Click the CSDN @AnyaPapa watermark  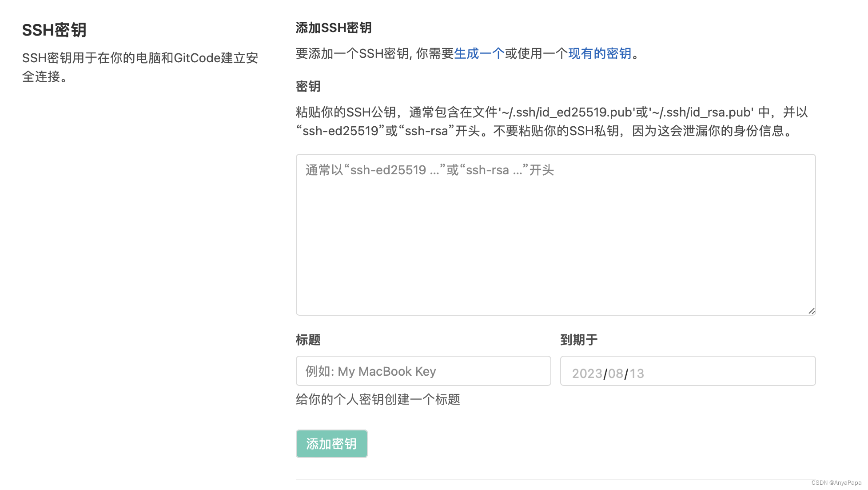coord(836,483)
